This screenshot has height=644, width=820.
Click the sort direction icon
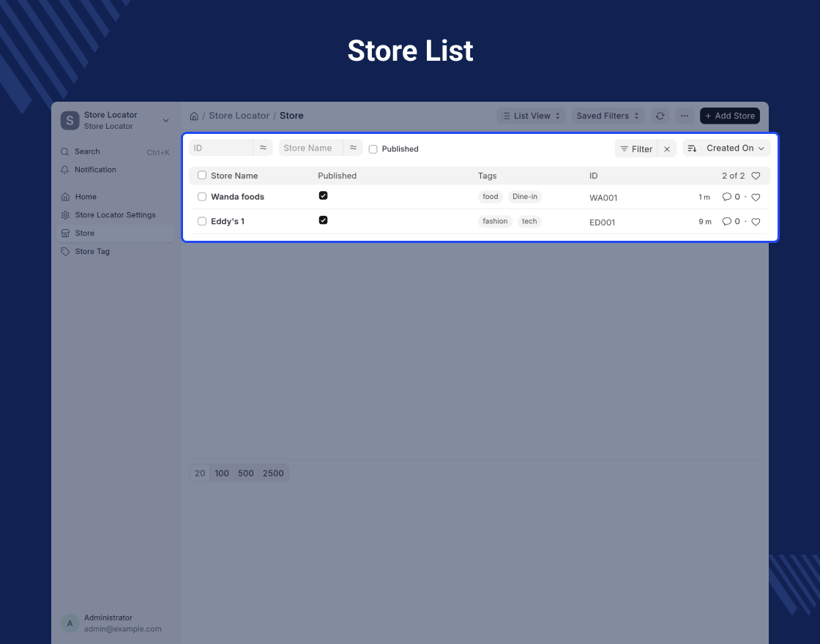[692, 149]
